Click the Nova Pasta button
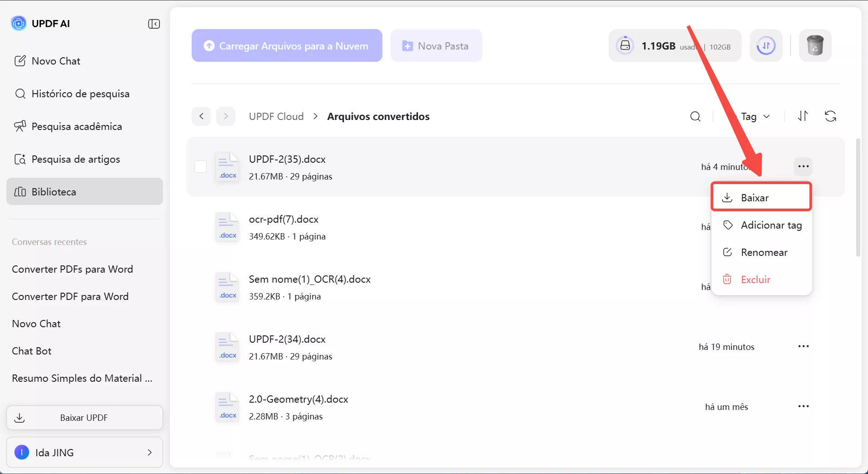This screenshot has width=868, height=474. (436, 45)
